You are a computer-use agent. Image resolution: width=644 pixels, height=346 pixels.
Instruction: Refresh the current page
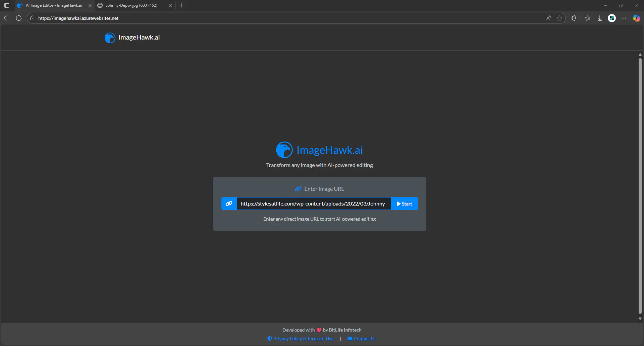point(19,18)
